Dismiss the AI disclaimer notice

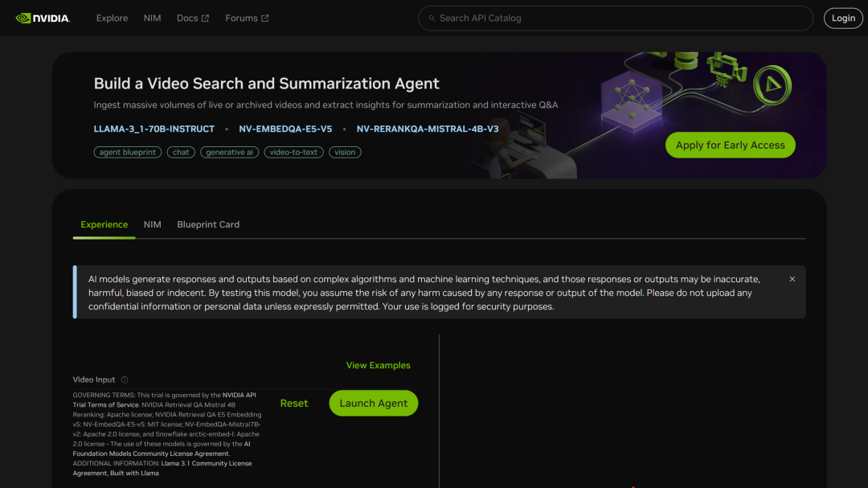pos(792,279)
